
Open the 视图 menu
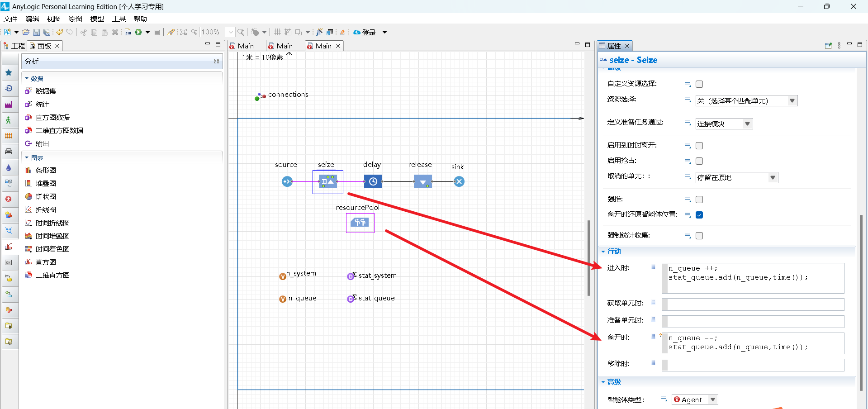(x=53, y=19)
